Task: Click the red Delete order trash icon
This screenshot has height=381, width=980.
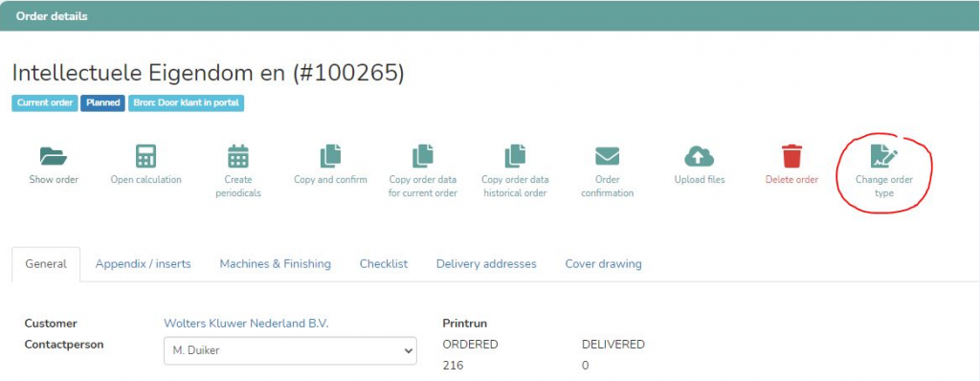Action: pos(791,156)
